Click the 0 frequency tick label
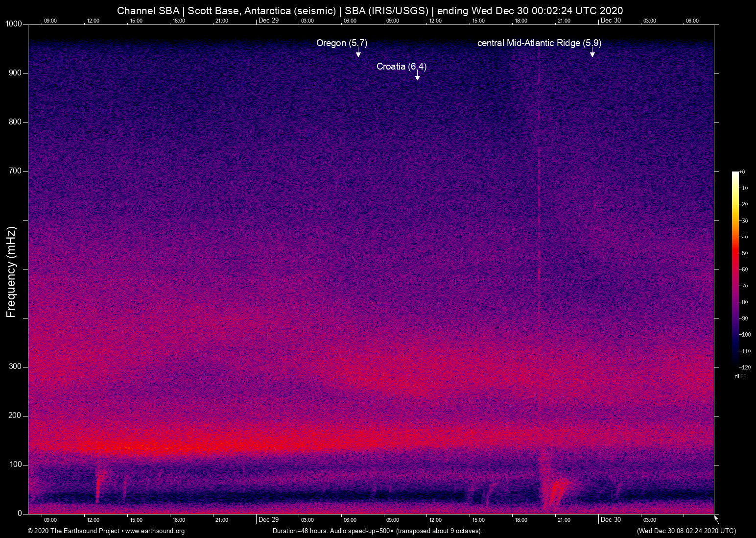This screenshot has width=756, height=538. tap(20, 514)
